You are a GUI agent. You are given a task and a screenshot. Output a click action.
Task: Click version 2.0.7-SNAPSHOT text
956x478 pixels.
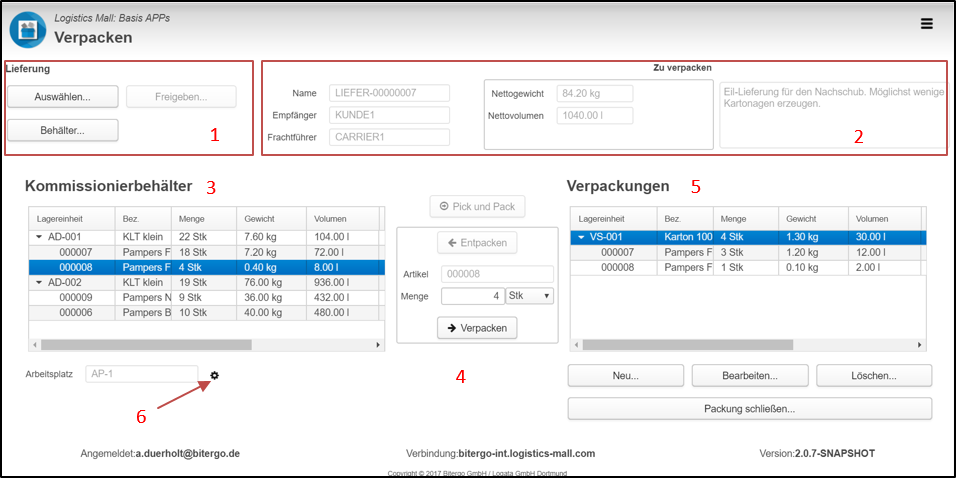pyautogui.click(x=835, y=454)
